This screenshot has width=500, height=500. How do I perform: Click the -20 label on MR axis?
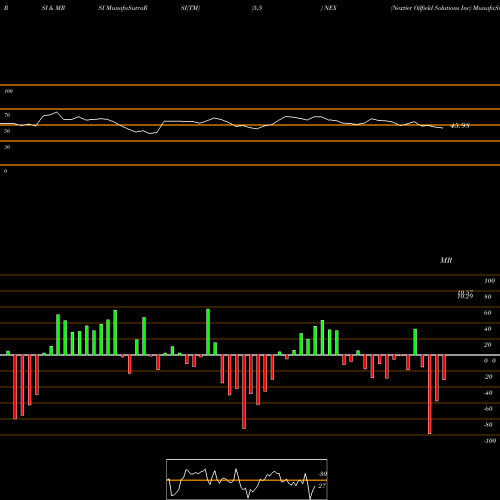tap(488, 377)
